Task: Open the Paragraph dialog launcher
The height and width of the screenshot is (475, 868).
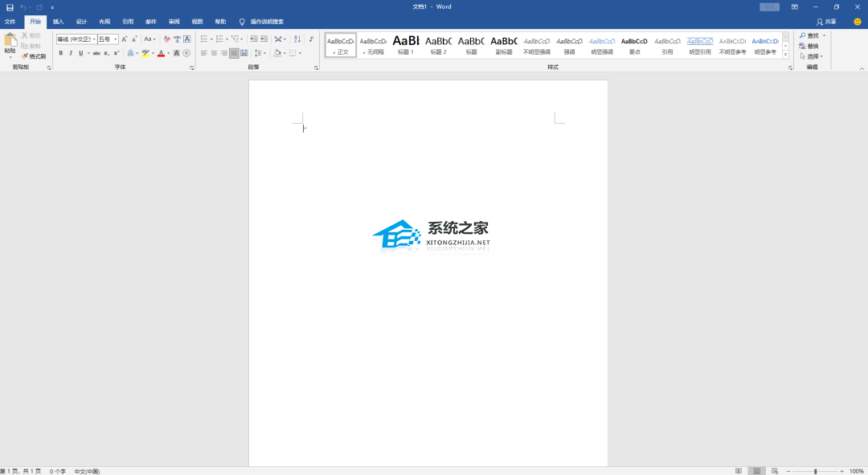Action: 316,68
